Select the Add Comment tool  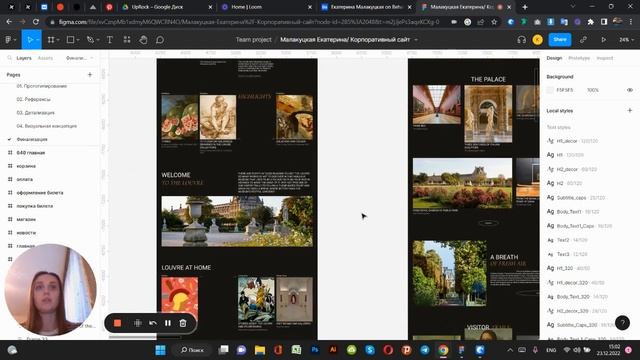(x=160, y=40)
